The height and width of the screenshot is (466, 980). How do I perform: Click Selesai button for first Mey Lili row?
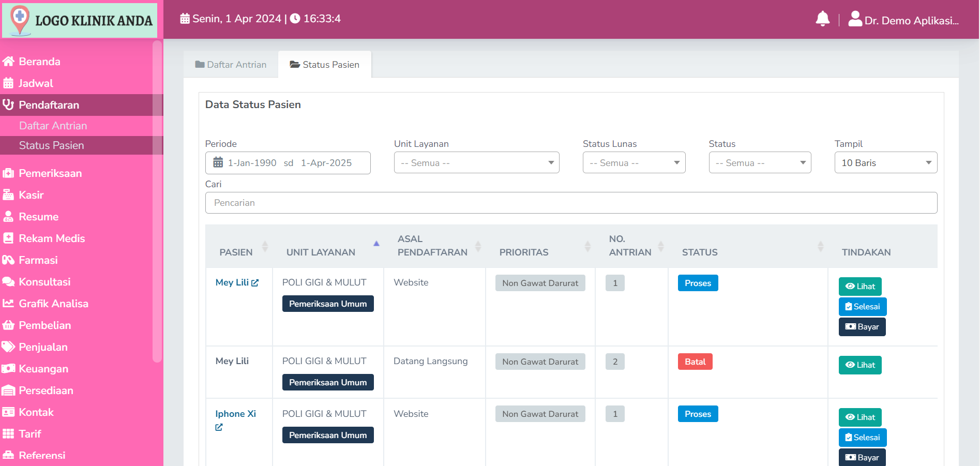tap(862, 307)
